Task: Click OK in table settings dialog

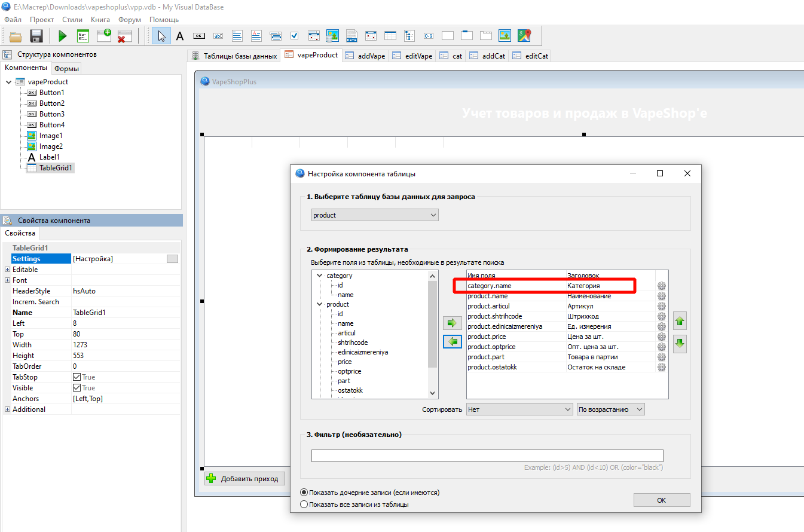Action: 662,500
